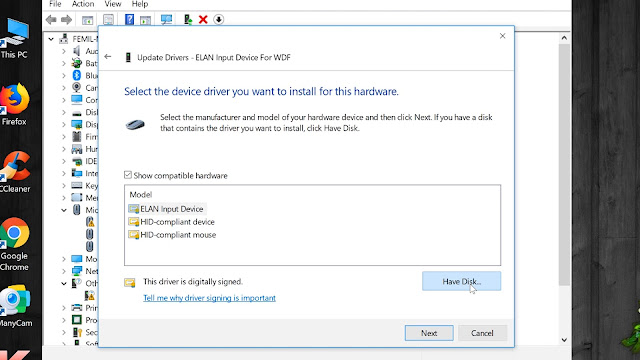The width and height of the screenshot is (640, 360).
Task: Click the scan for hardware changes monitor icon
Action: (x=166, y=19)
